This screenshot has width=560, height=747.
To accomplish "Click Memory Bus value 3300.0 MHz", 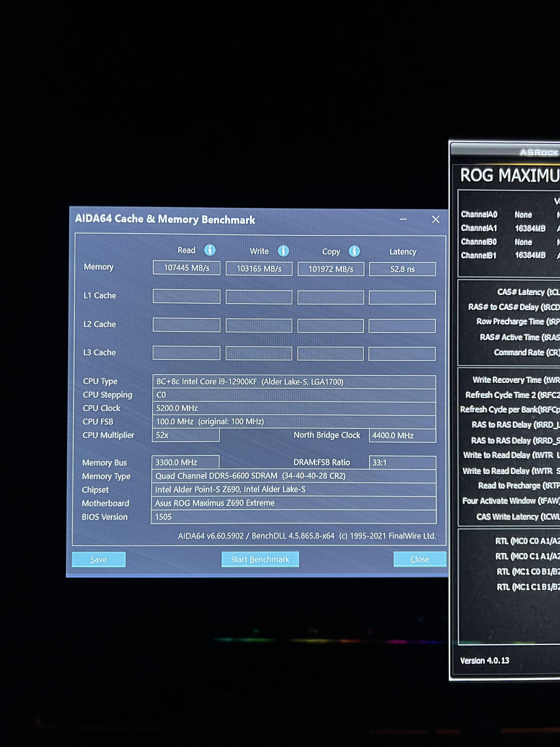I will 185,462.
